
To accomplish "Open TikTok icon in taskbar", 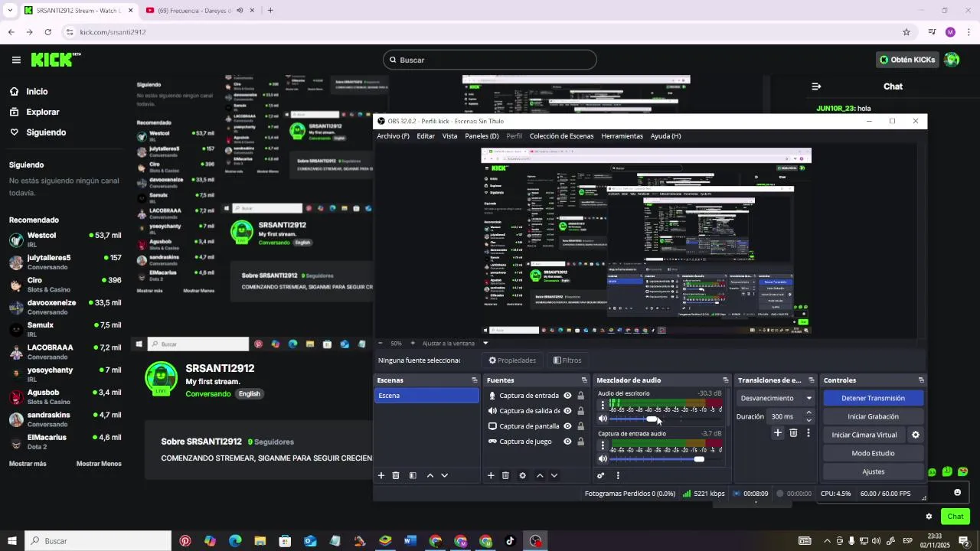I will point(511,541).
